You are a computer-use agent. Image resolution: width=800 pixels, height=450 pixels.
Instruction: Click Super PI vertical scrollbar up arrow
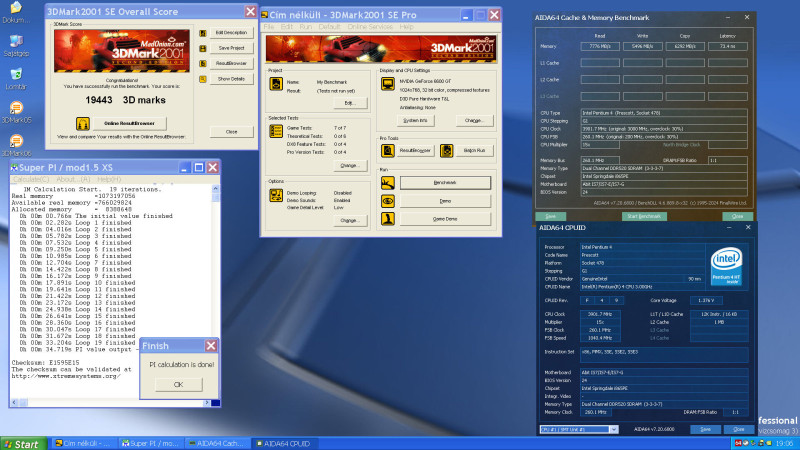215,189
